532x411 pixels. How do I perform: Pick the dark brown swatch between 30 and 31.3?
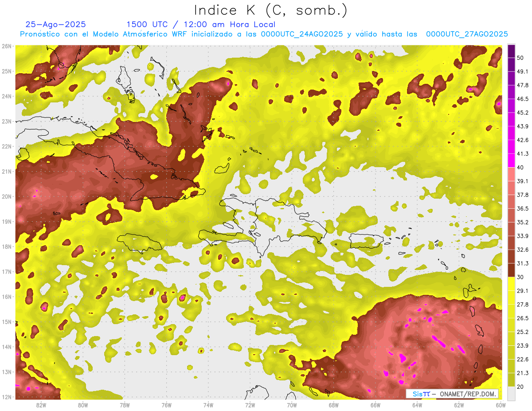point(511,270)
